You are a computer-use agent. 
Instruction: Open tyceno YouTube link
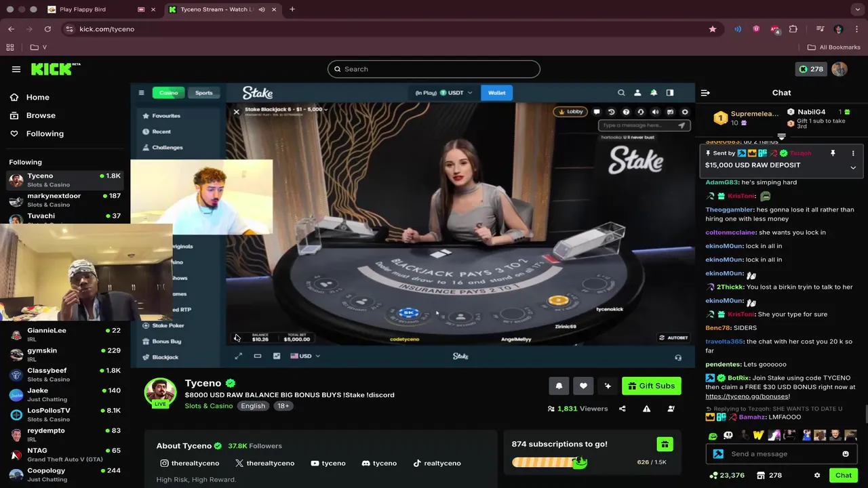point(328,464)
